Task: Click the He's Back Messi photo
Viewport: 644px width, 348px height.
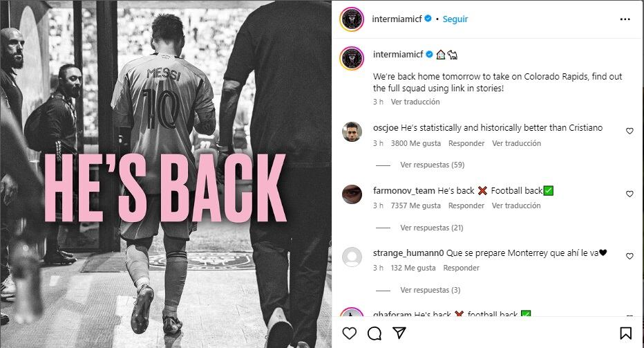Action: 166,174
